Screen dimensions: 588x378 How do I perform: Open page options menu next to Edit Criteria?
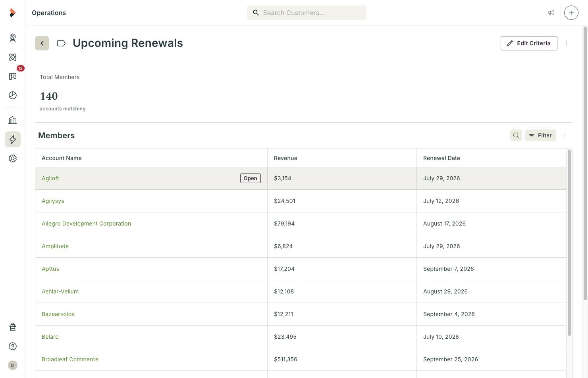567,43
